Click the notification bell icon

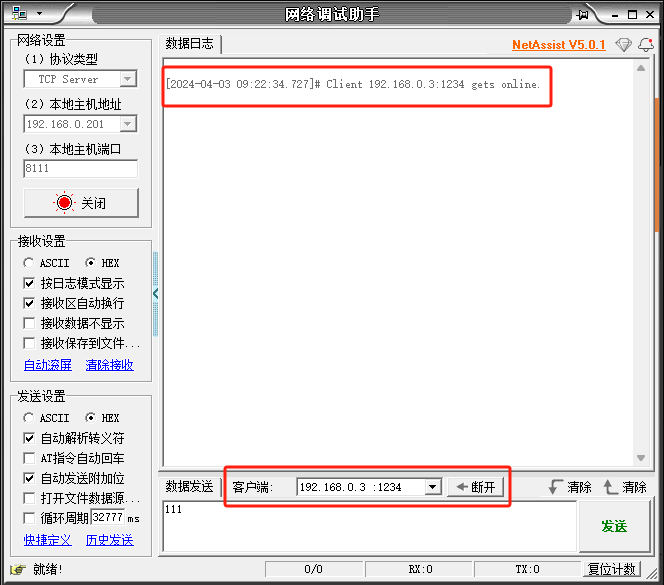tap(646, 45)
